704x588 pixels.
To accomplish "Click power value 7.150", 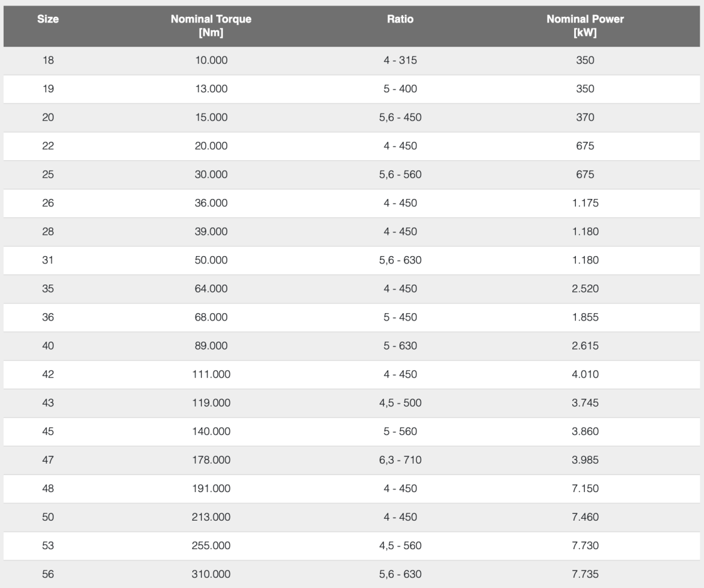I will click(x=585, y=488).
